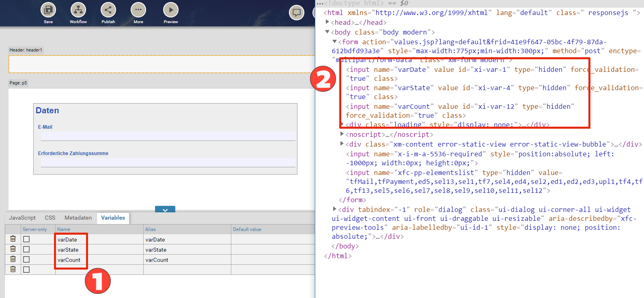The width and height of the screenshot is (644, 298).
Task: Click the 'Page: p5' label
Action: click(x=18, y=83)
